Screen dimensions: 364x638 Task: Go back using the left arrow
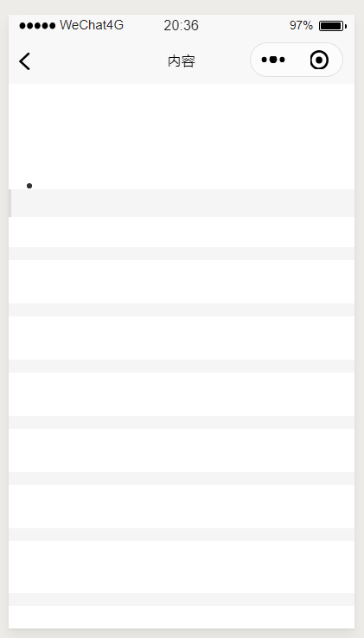(x=24, y=61)
